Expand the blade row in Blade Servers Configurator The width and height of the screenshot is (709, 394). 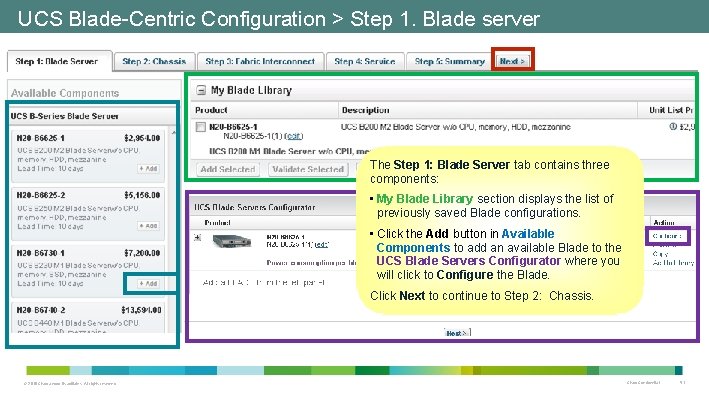pyautogui.click(x=198, y=237)
